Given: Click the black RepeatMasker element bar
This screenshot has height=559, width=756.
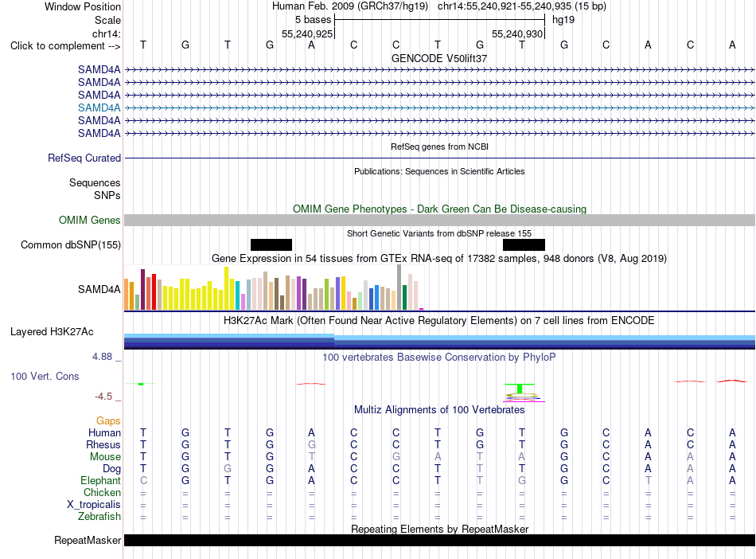Looking at the screenshot, I should 439,540.
